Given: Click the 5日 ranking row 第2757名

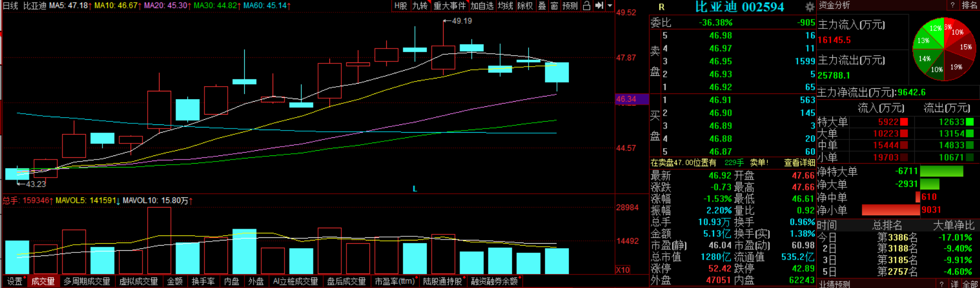Looking at the screenshot, I should [897, 271].
